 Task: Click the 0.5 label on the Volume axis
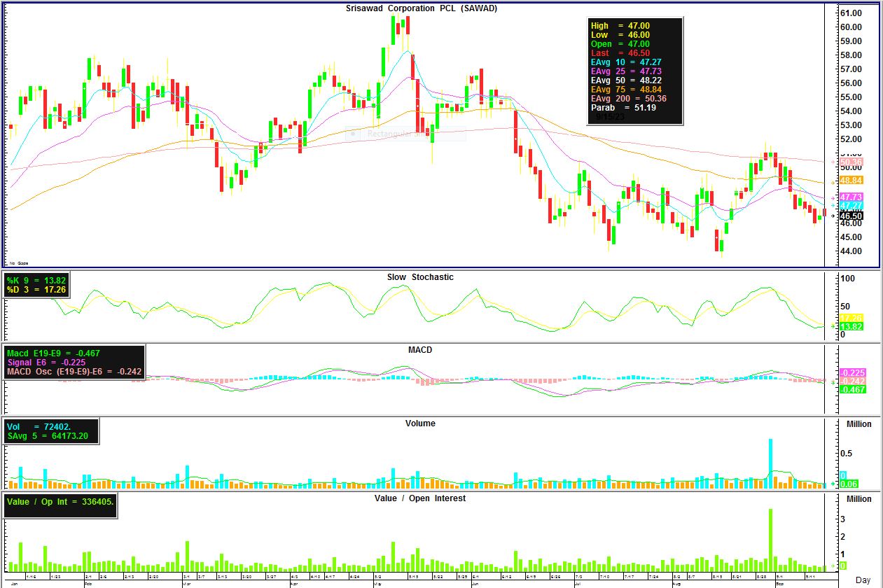[846, 454]
